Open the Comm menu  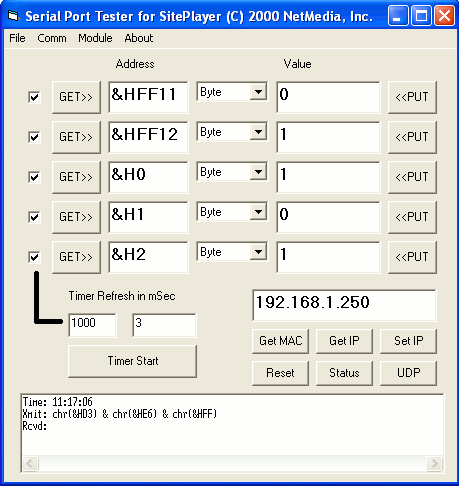pos(52,38)
